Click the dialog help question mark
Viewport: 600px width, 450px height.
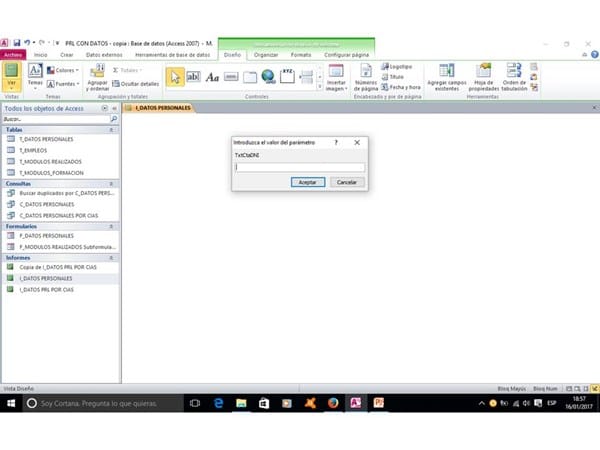point(336,142)
